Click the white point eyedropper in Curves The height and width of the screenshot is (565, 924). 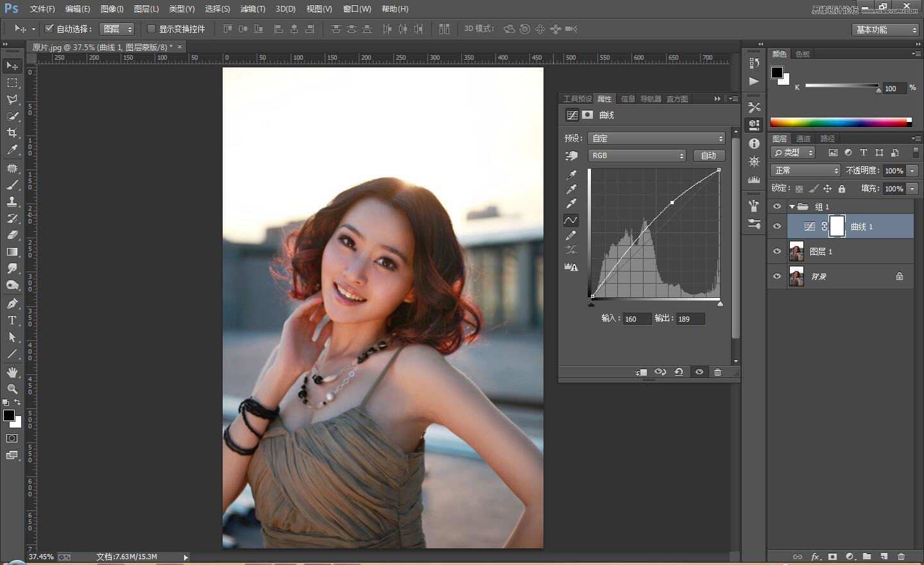[571, 204]
